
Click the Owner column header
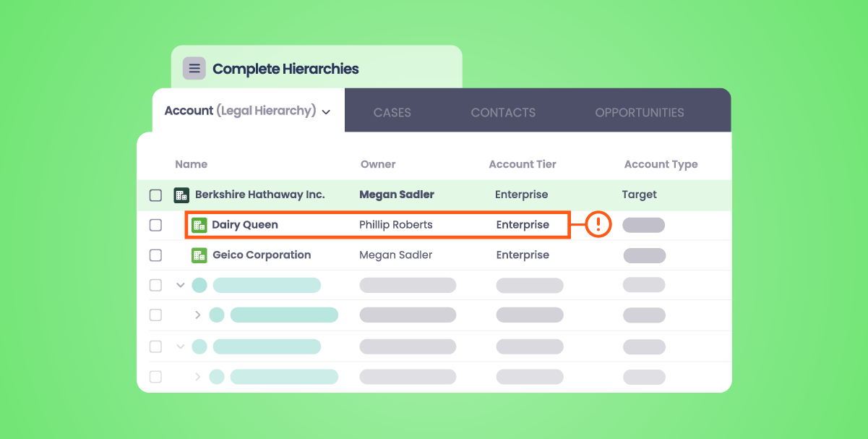pos(378,164)
